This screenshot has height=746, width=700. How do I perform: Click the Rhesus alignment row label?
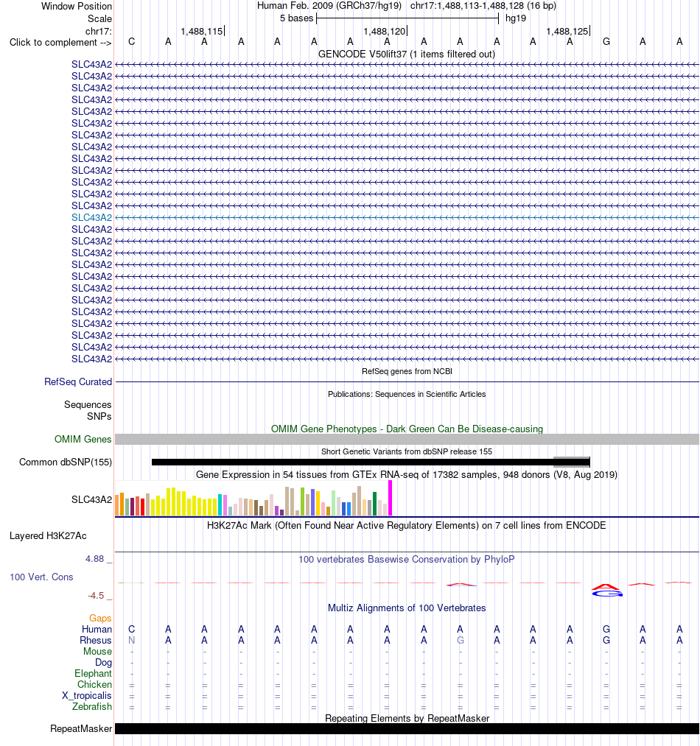coord(96,641)
